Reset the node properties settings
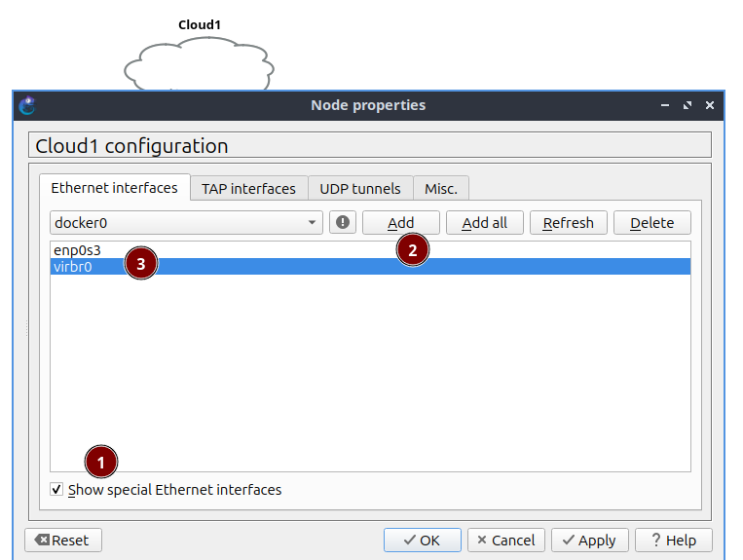This screenshot has width=743, height=560. pyautogui.click(x=62, y=540)
